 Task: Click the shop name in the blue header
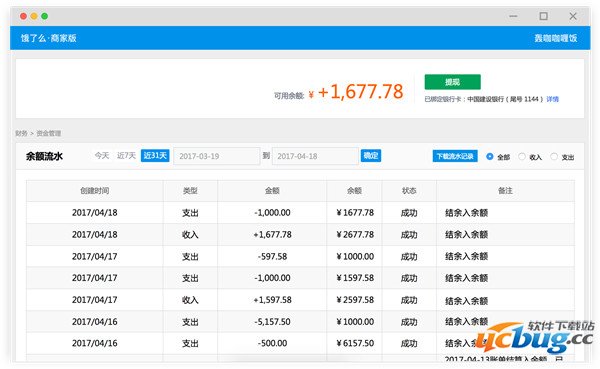556,38
